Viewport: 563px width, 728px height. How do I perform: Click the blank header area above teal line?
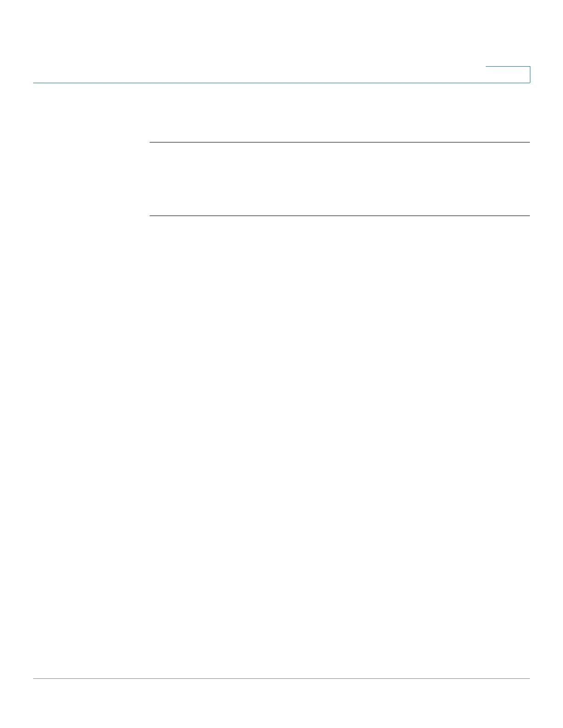coord(258,41)
